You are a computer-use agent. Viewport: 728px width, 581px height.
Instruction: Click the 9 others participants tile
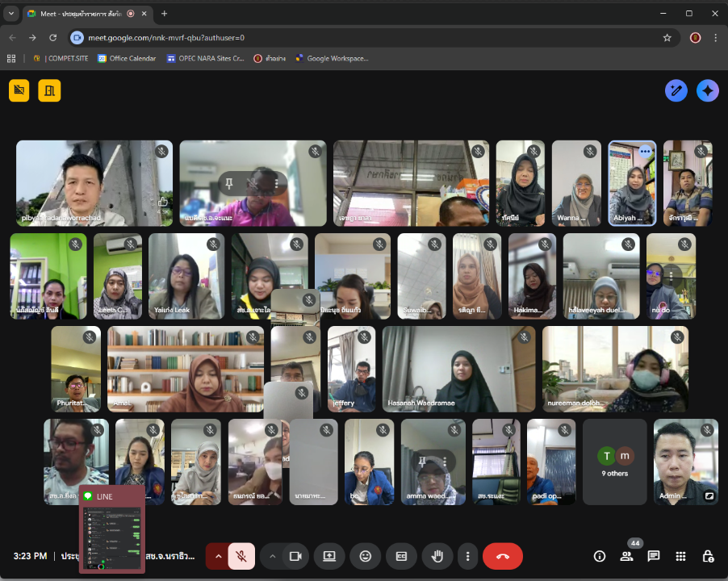(x=615, y=462)
